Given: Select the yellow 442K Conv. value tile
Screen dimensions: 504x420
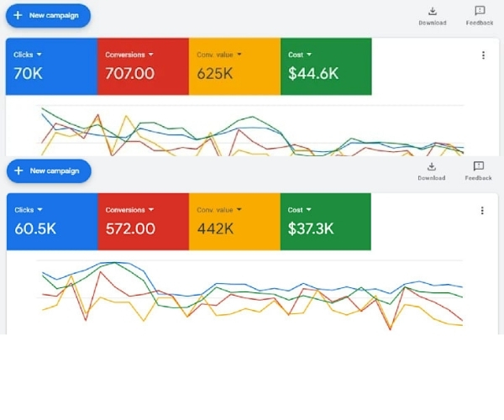Looking at the screenshot, I should [x=234, y=222].
